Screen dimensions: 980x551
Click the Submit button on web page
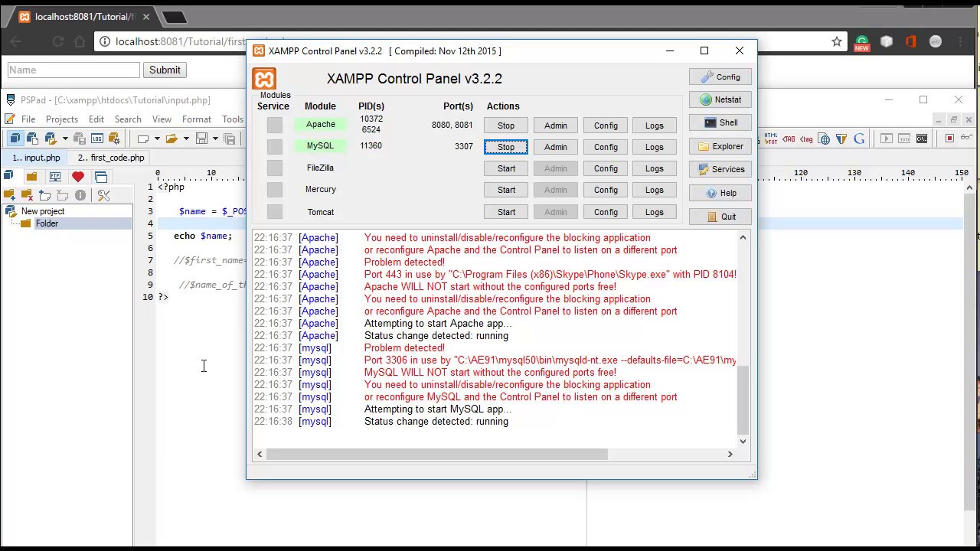pyautogui.click(x=165, y=70)
